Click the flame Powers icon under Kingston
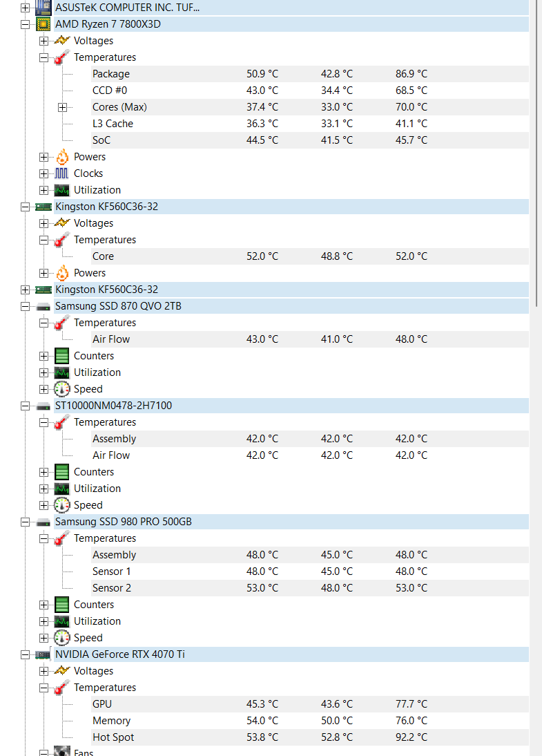 pyautogui.click(x=62, y=273)
